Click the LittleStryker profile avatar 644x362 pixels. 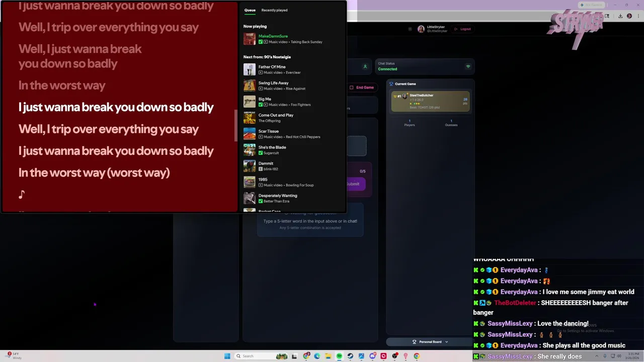point(421,29)
